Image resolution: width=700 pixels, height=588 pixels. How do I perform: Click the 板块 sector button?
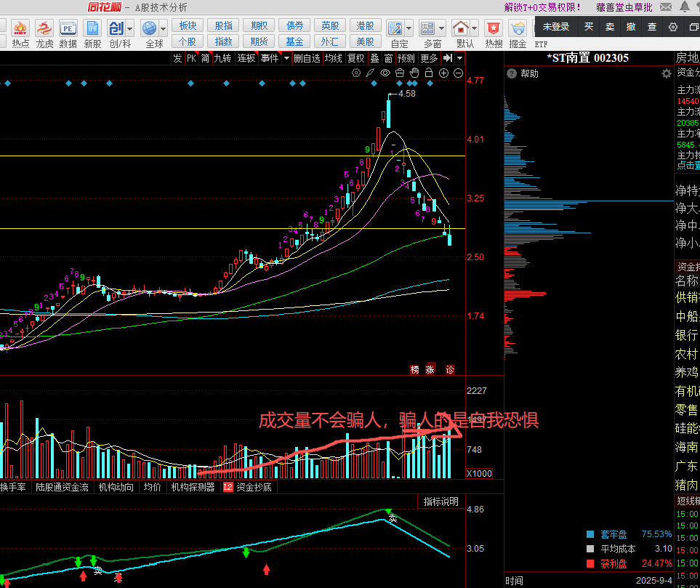pos(188,25)
